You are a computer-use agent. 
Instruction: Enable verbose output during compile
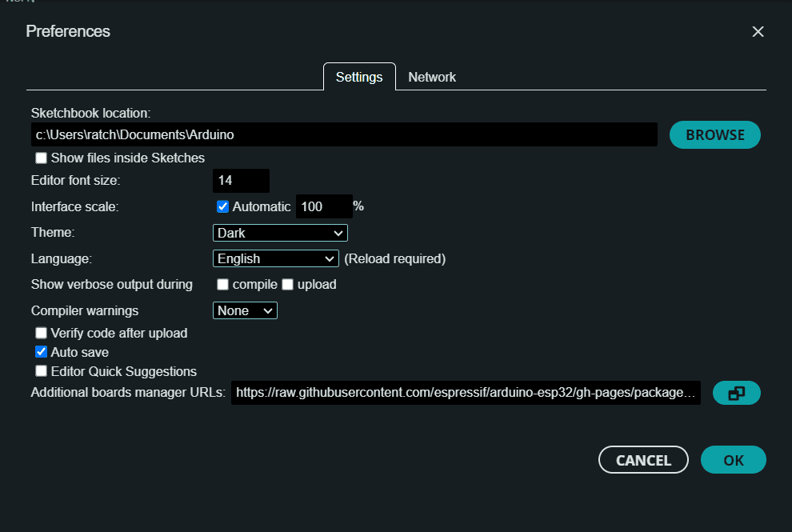[222, 284]
